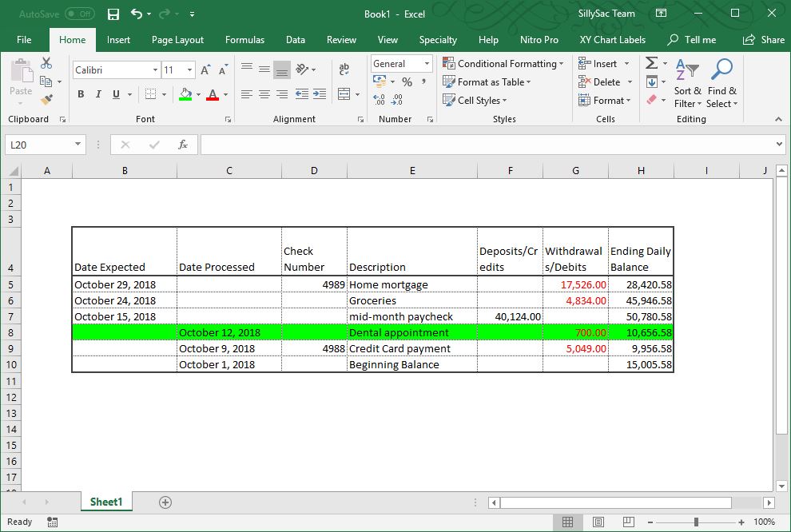Screen dimensions: 791x532
Task: Expand the General number format dropdown
Action: tap(427, 64)
